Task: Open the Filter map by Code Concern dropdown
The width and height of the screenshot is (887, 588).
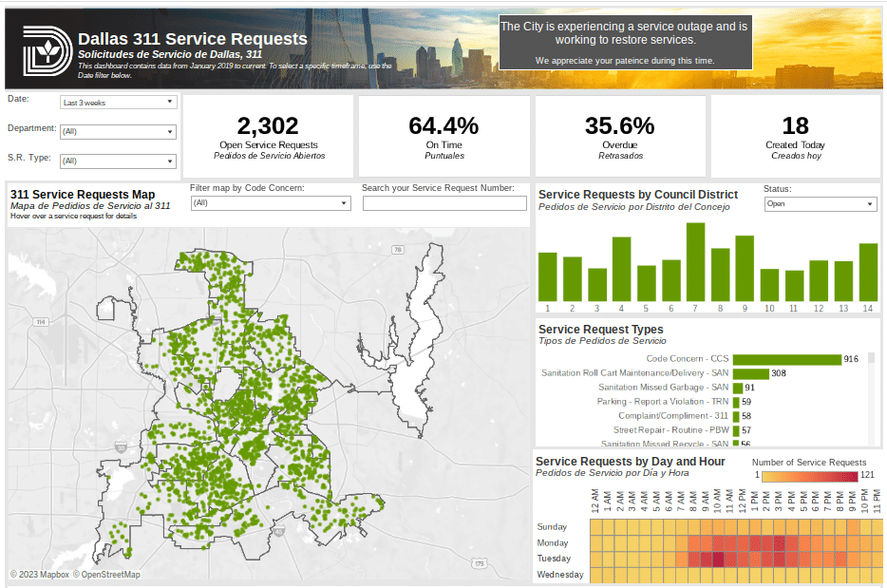Action: click(x=270, y=203)
